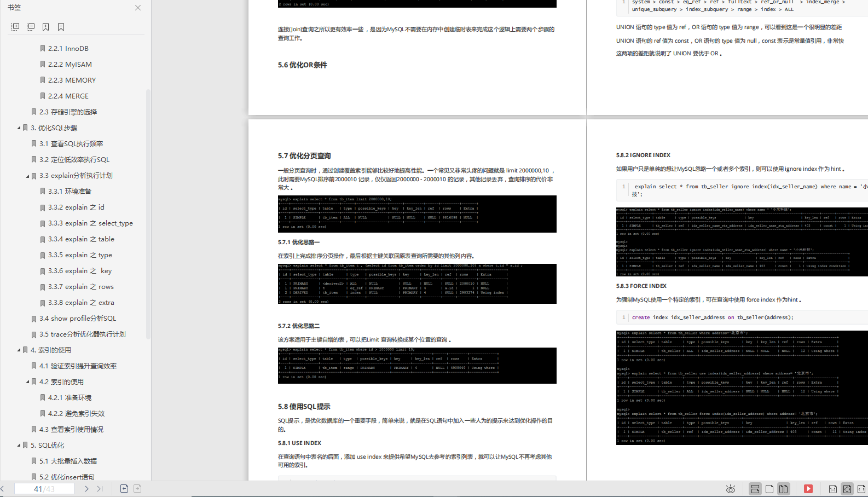
Task: Start slideshow with red play button
Action: (x=808, y=489)
